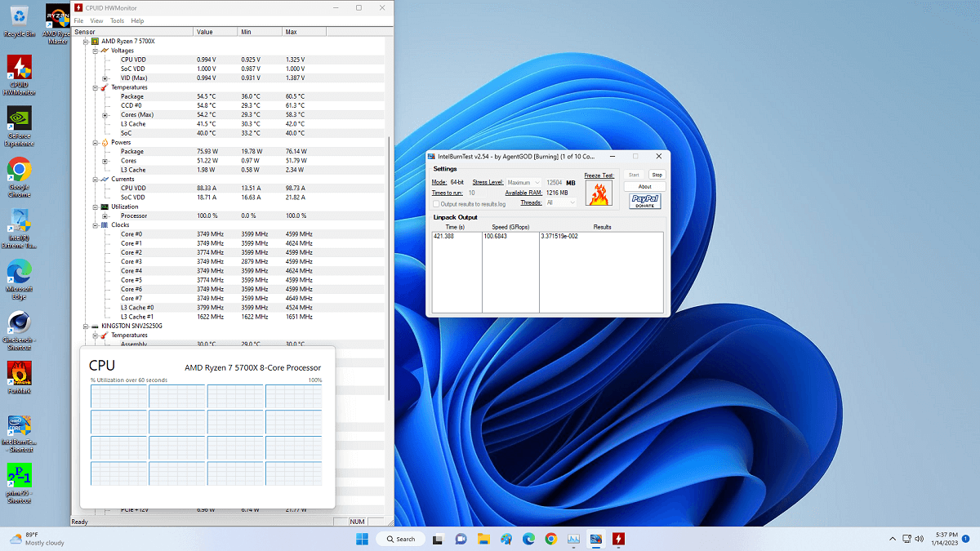Collapse the Clocks group

[x=95, y=224]
